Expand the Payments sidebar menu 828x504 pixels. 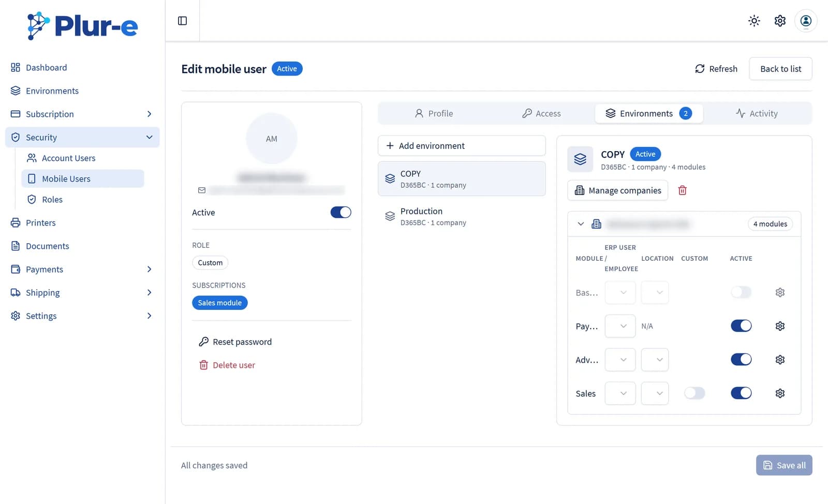pos(83,269)
